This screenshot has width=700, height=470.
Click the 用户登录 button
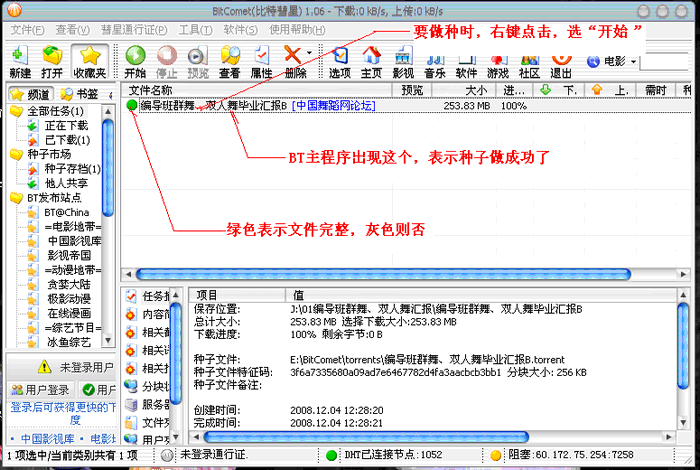pos(40,389)
